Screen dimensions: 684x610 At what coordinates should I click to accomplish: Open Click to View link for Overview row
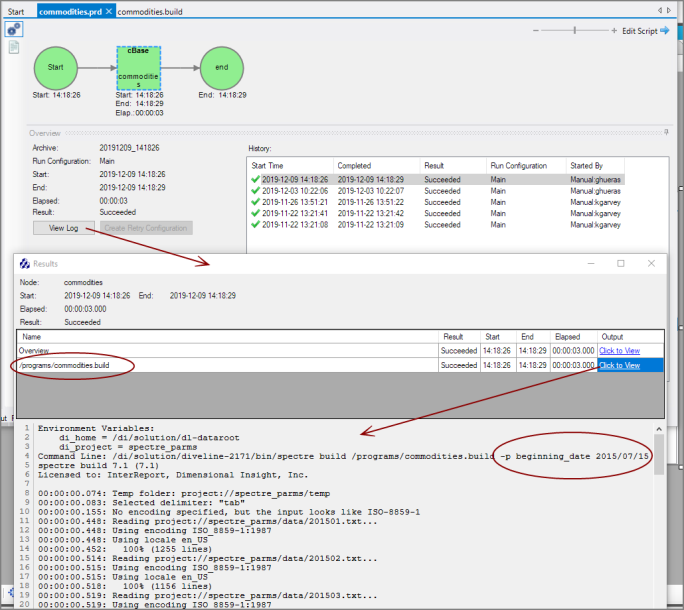pos(619,351)
